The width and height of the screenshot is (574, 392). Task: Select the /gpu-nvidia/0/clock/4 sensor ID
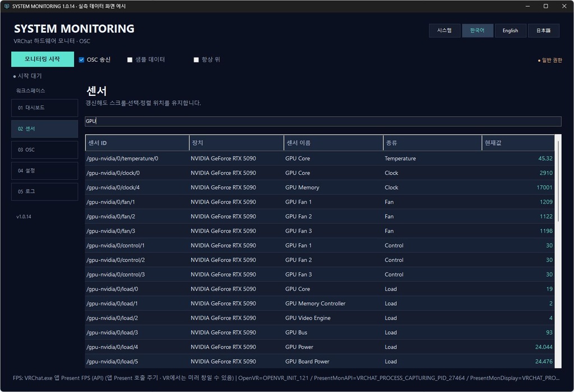pos(113,187)
